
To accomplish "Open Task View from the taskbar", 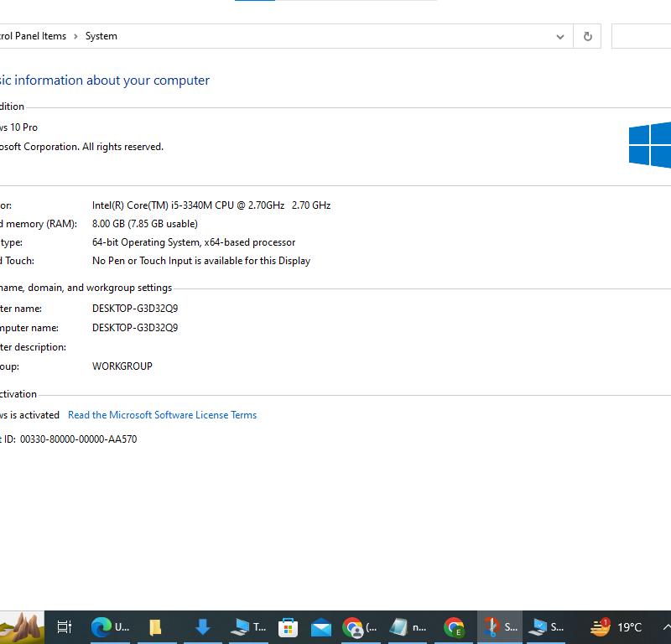I will (x=64, y=626).
